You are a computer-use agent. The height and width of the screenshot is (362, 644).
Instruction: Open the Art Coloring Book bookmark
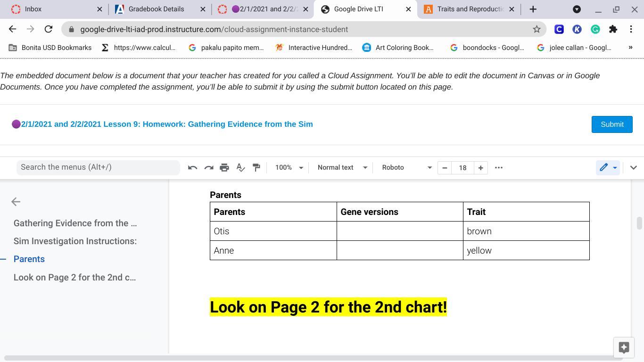(398, 48)
